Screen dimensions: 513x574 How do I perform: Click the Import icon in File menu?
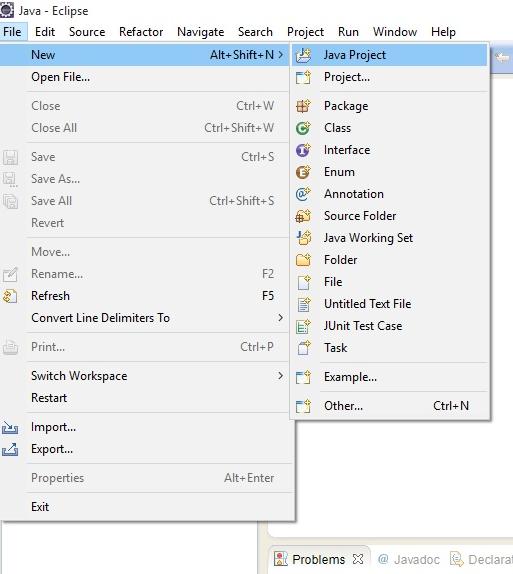(10, 427)
